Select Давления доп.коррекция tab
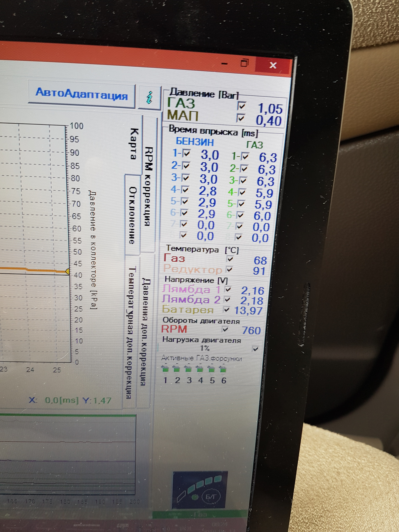This screenshot has width=399, height=532. [145, 332]
